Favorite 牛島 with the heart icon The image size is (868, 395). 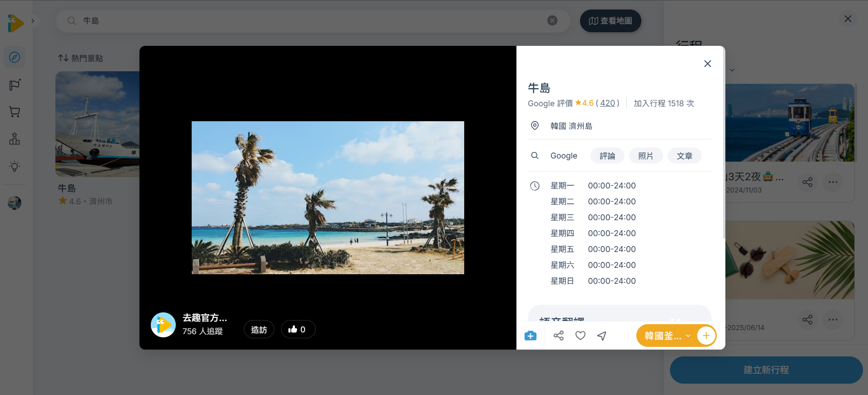[580, 336]
